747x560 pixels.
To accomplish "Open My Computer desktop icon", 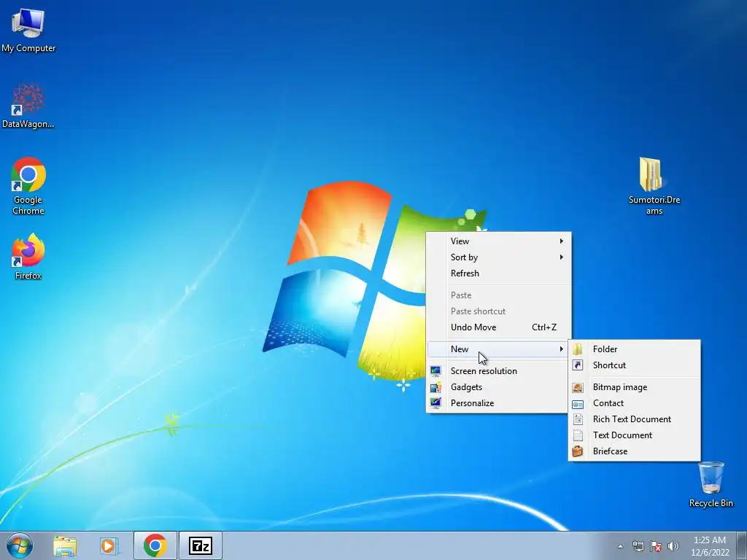I will click(28, 28).
